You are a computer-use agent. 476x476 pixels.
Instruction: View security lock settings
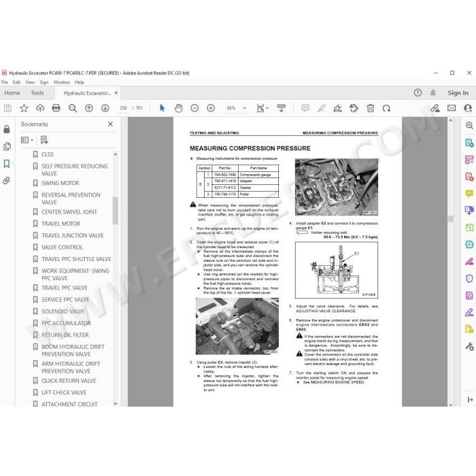tap(7, 129)
